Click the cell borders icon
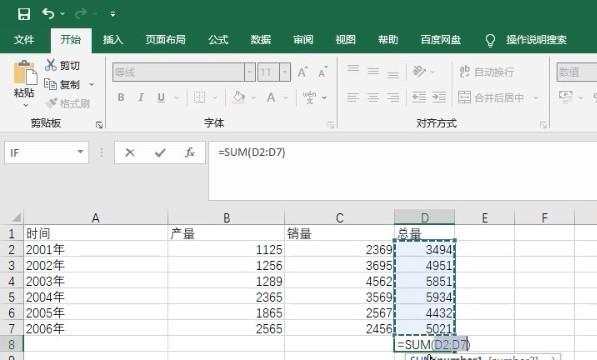Viewport: 597px width, 360px height. (x=199, y=97)
